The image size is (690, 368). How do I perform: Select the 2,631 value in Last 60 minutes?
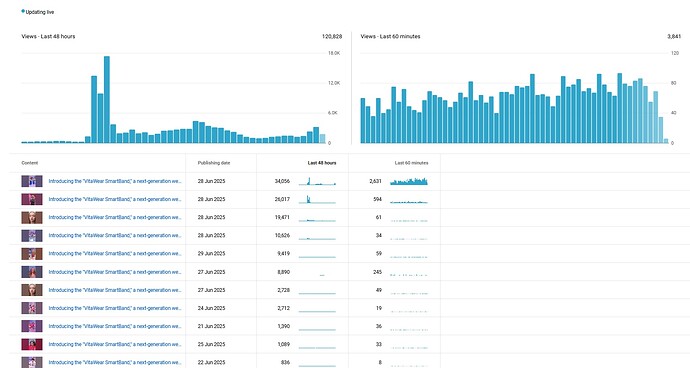pyautogui.click(x=375, y=181)
